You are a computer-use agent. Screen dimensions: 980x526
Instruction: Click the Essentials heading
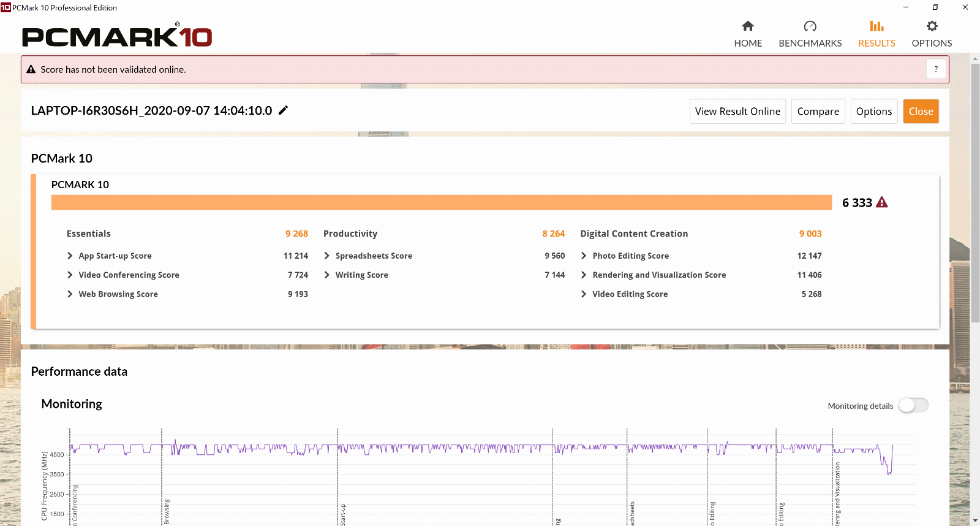(89, 234)
